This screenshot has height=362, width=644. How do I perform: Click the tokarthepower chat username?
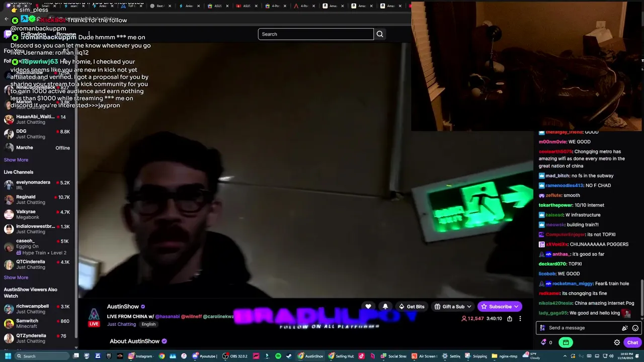[x=556, y=205]
